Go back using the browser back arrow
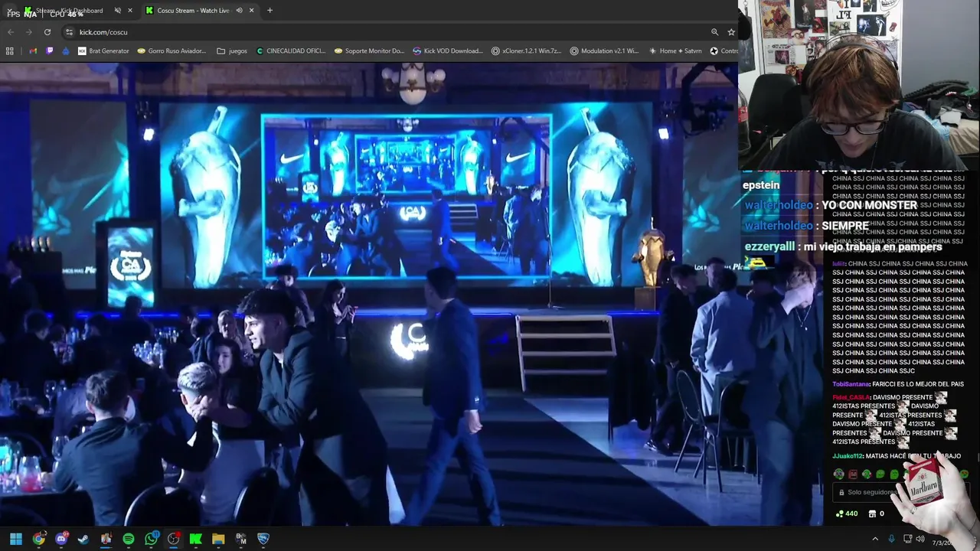980x551 pixels. [x=11, y=32]
